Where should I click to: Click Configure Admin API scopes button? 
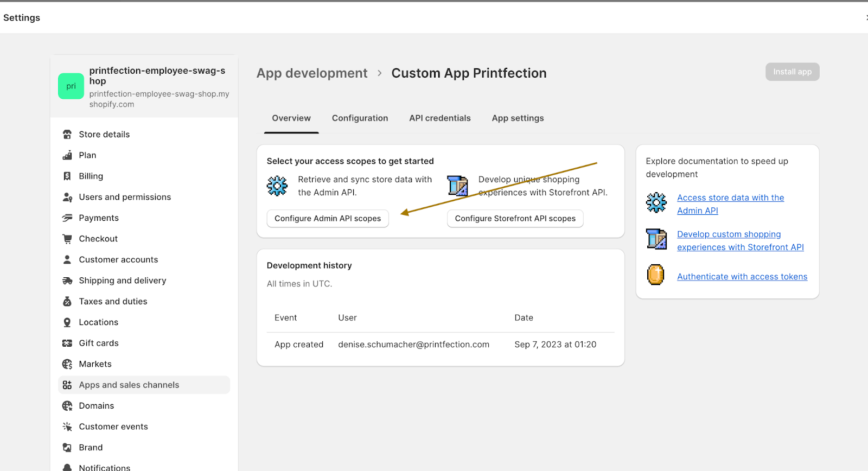pos(328,219)
